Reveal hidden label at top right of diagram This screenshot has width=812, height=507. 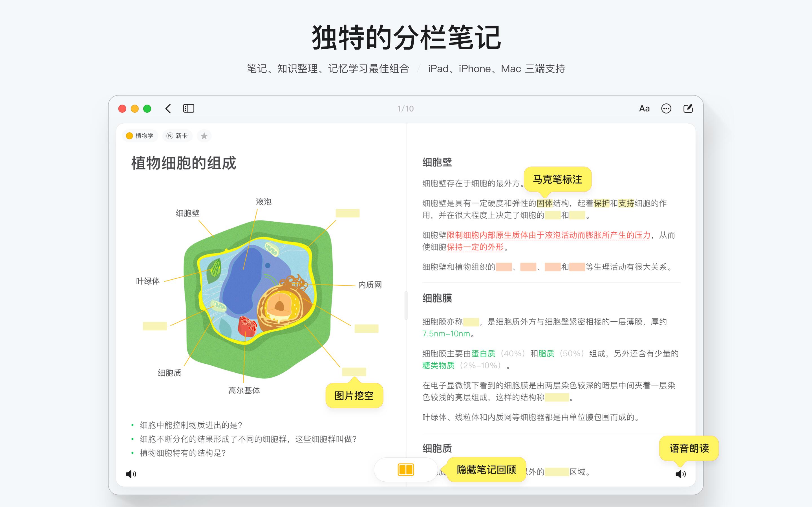(347, 213)
